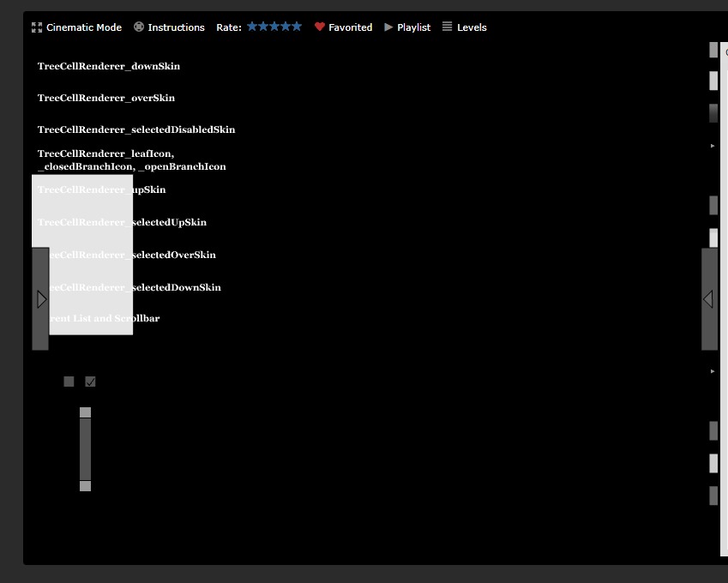This screenshot has width=728, height=583.
Task: Click the left-pointing arrow button on right scrollbar
Action: click(707, 298)
